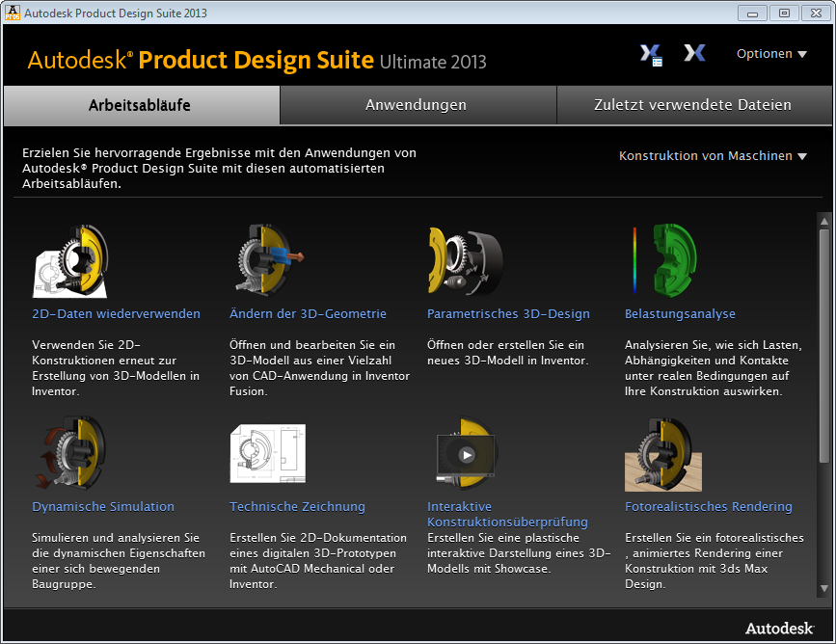This screenshot has width=836, height=644.
Task: Click the green Belastungsanalyse part icon
Action: click(x=664, y=260)
